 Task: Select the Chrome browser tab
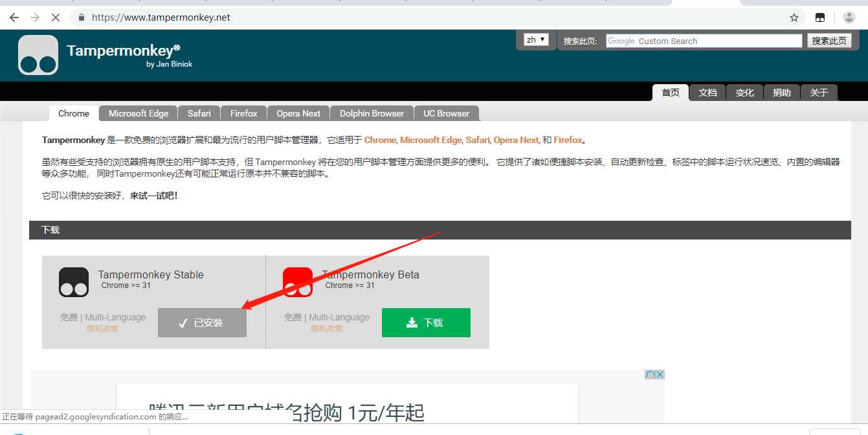(74, 113)
